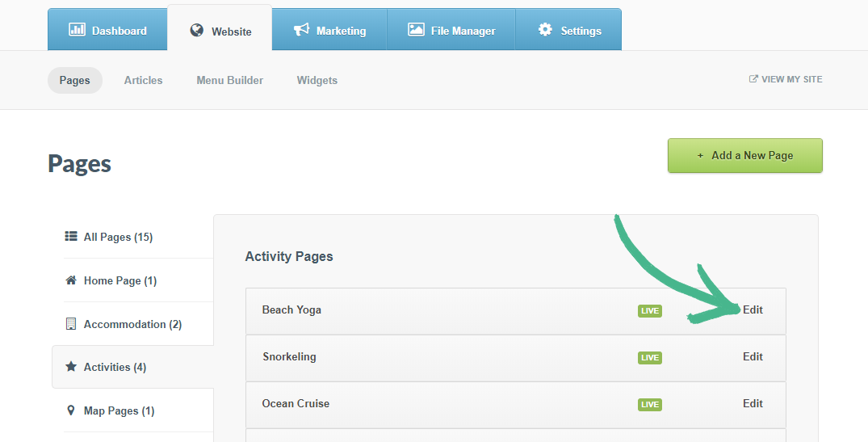Open the Articles sub-tab
The width and height of the screenshot is (868, 442).
pyautogui.click(x=143, y=80)
